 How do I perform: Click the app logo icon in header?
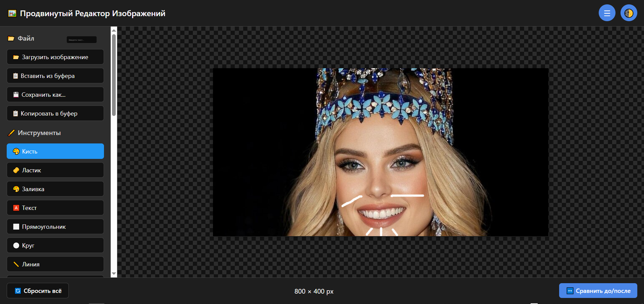click(12, 13)
